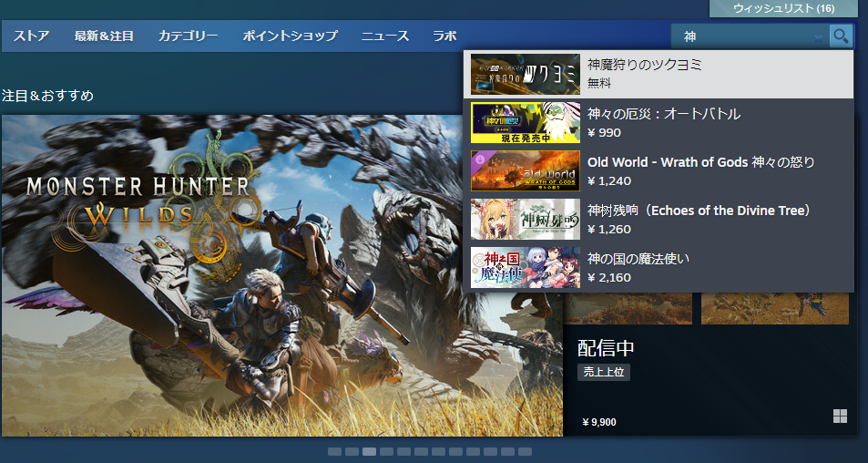Screen dimensions: 868x463
Task: Click the left screenshot thumbnail above 配信中
Action: (x=628, y=308)
